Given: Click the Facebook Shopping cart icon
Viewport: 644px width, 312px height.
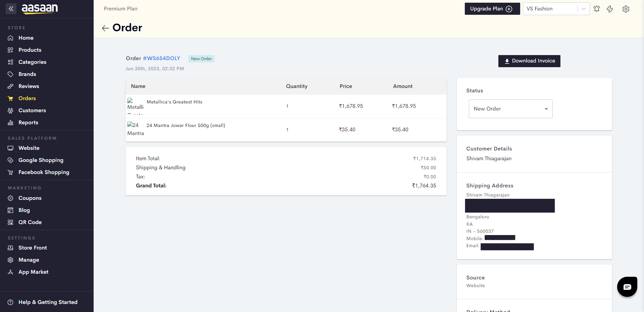Looking at the screenshot, I should coord(10,172).
